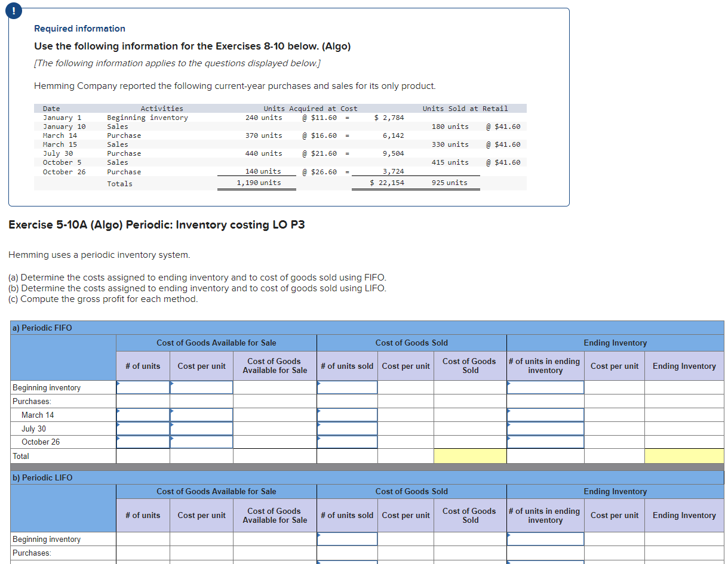Select the March 14 row label
Image resolution: width=728 pixels, height=564 pixels.
60,135
